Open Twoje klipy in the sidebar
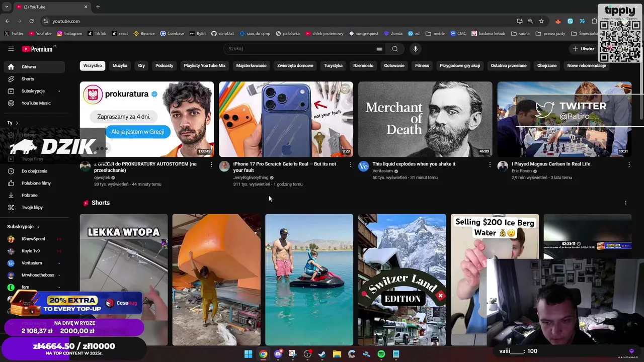644x362 pixels. click(34, 207)
